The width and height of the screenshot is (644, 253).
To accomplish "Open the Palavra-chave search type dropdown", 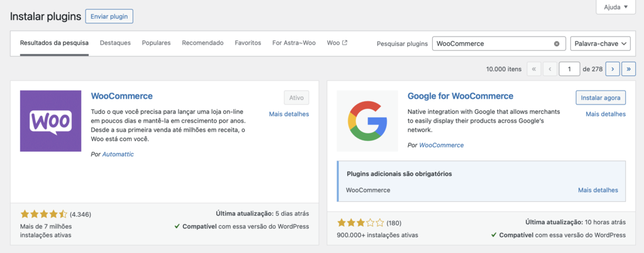I will tap(601, 43).
